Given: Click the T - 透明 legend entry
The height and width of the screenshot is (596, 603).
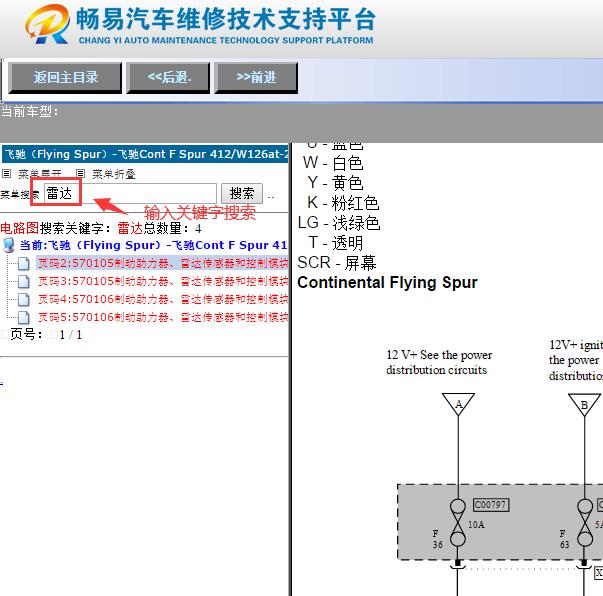Looking at the screenshot, I should click(x=336, y=243).
